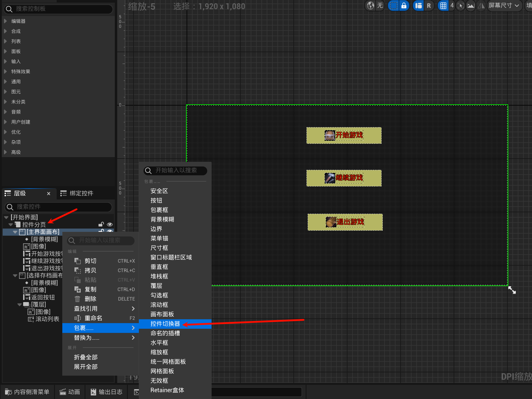Click the zoom-to-fit cursor frame icon
The height and width of the screenshot is (399, 532).
click(460, 6)
